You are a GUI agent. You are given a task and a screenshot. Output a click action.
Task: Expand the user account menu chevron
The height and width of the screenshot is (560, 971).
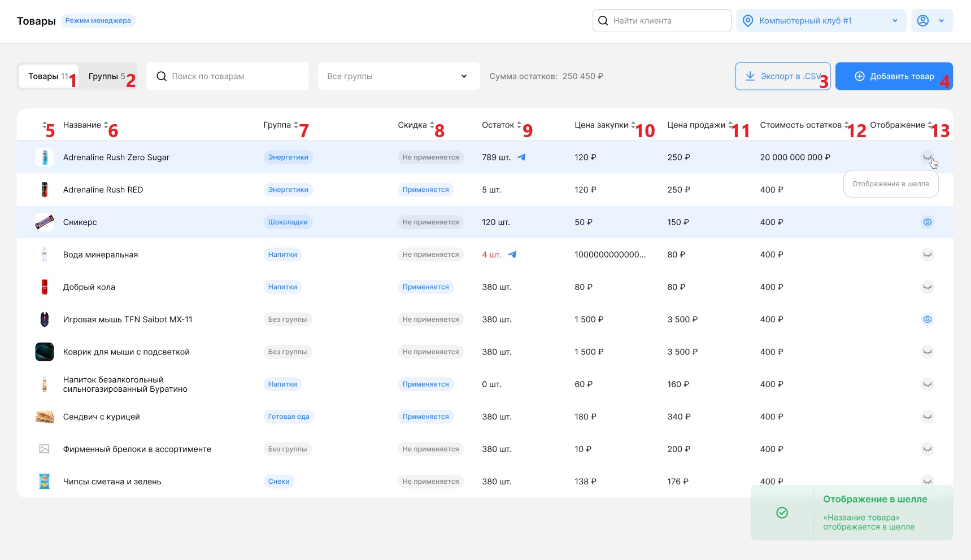941,21
